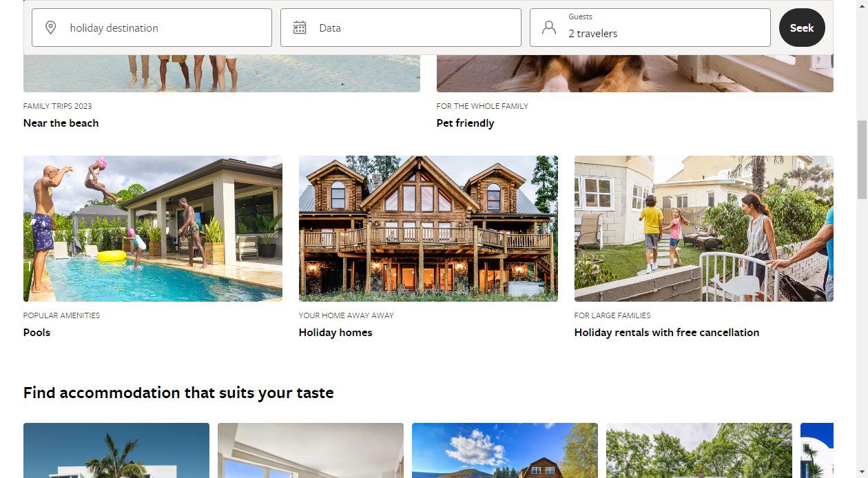The width and height of the screenshot is (868, 478).
Task: Select the holiday destination input field
Action: [x=152, y=28]
